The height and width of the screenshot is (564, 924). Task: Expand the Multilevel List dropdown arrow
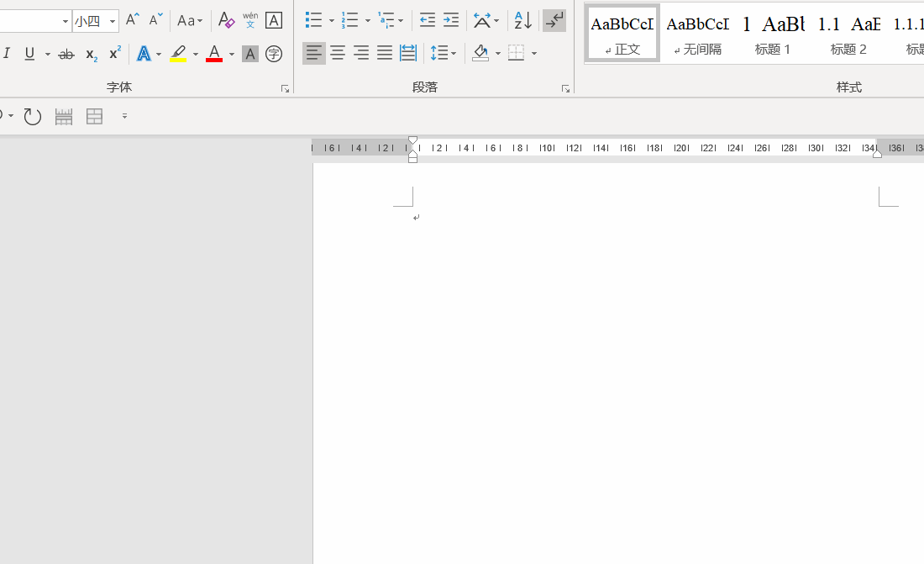(401, 21)
